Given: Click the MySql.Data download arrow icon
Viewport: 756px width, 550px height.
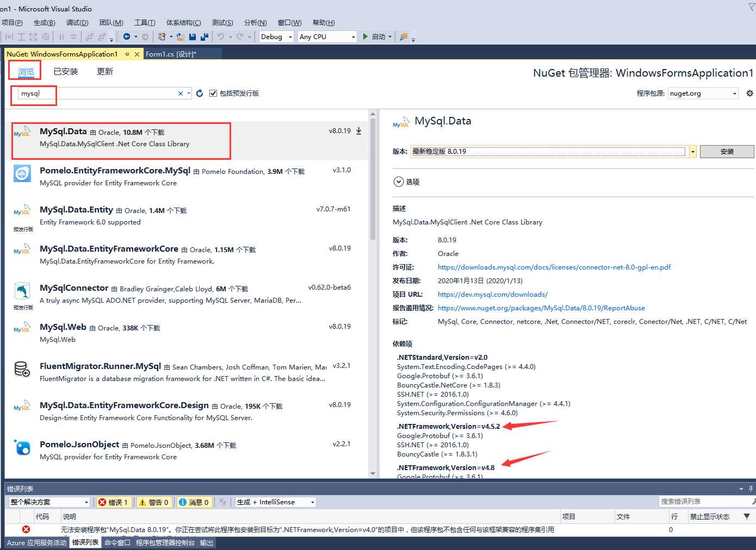Looking at the screenshot, I should 359,131.
